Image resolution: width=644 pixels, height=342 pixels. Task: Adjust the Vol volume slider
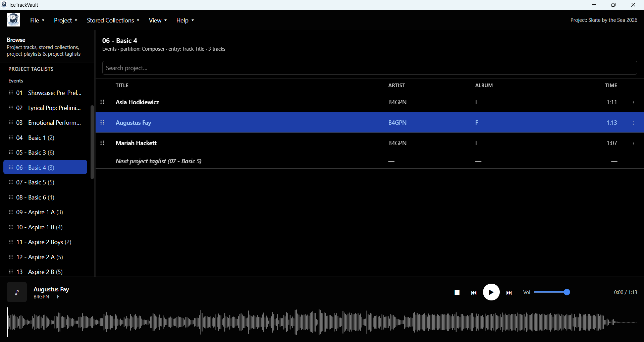(x=552, y=292)
